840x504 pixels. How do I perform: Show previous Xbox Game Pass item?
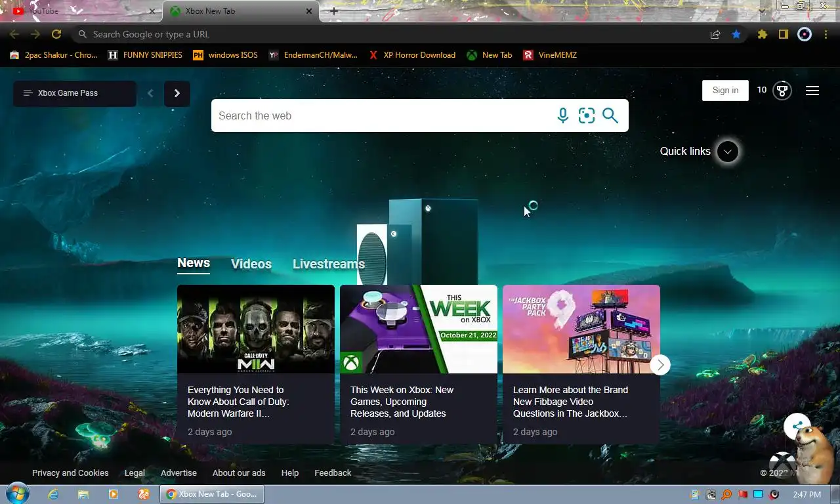point(150,93)
